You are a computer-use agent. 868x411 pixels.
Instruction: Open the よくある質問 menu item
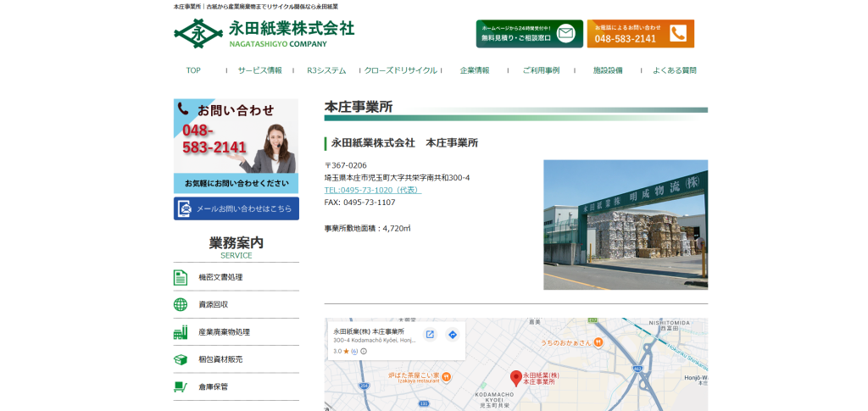point(674,70)
